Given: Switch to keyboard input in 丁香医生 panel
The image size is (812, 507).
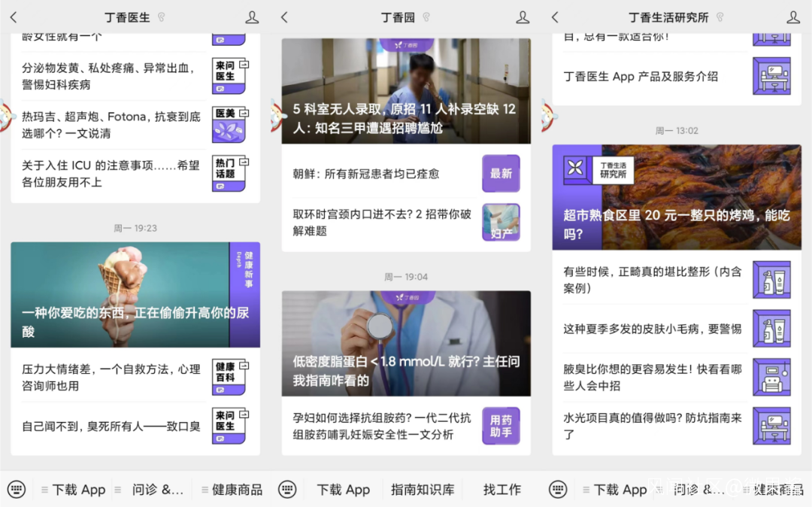Looking at the screenshot, I should pos(17,489).
